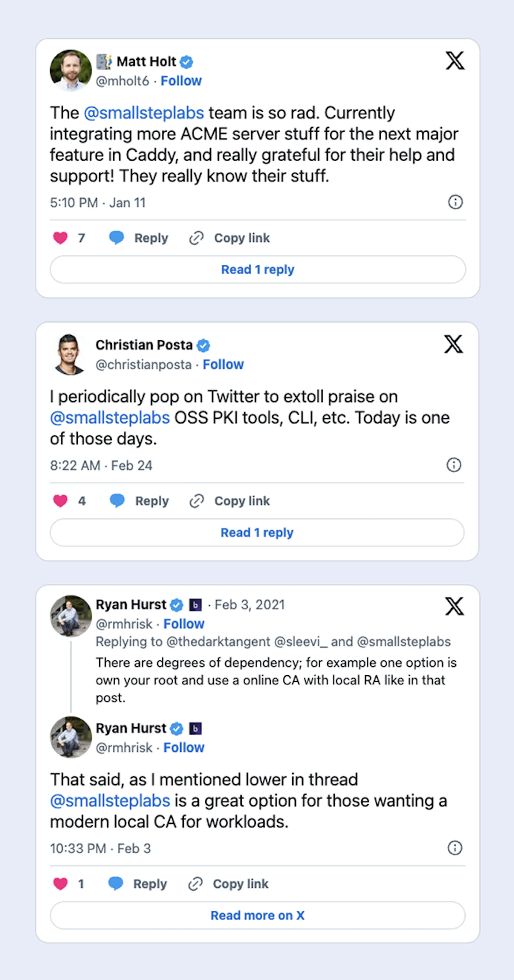The height and width of the screenshot is (980, 514).
Task: Follow Christian Posta's account
Action: [223, 364]
